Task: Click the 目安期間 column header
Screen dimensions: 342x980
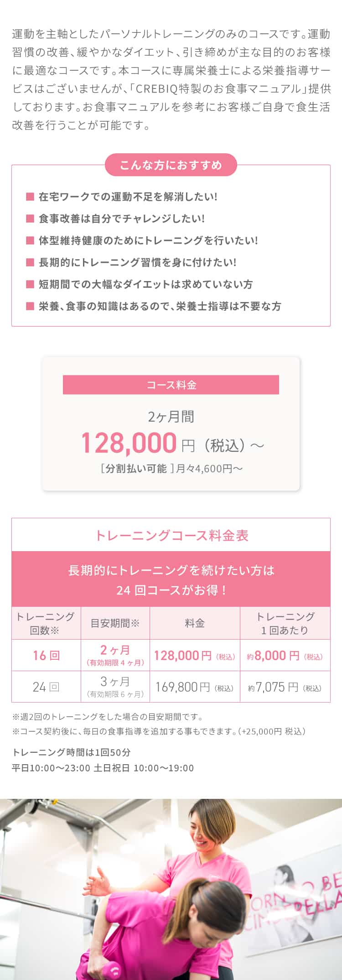Action: coord(115,623)
